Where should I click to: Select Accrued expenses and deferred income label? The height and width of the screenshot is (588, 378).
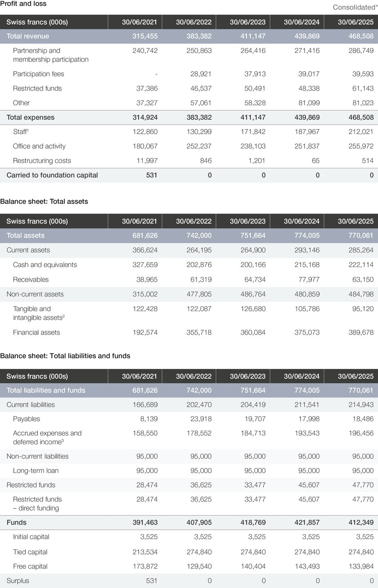(x=47, y=437)
